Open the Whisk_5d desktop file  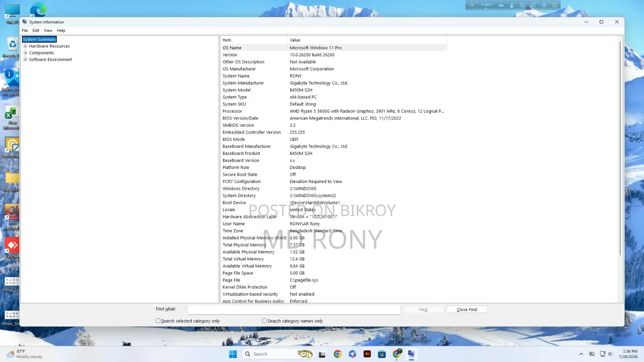[11, 318]
